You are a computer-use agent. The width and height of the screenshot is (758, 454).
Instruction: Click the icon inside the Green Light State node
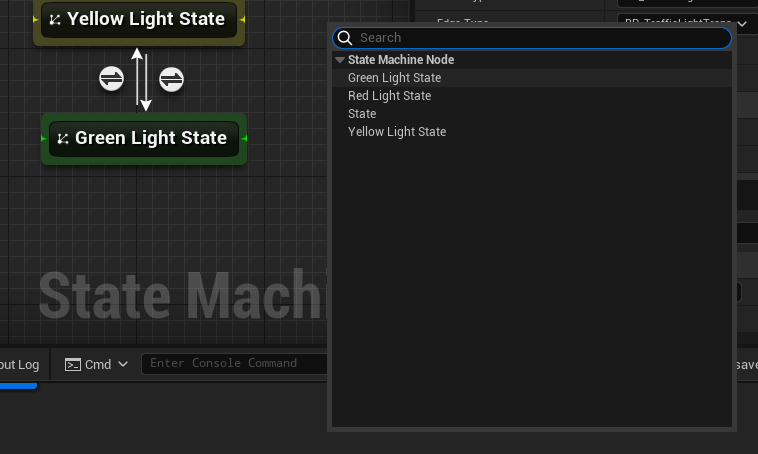click(x=63, y=139)
